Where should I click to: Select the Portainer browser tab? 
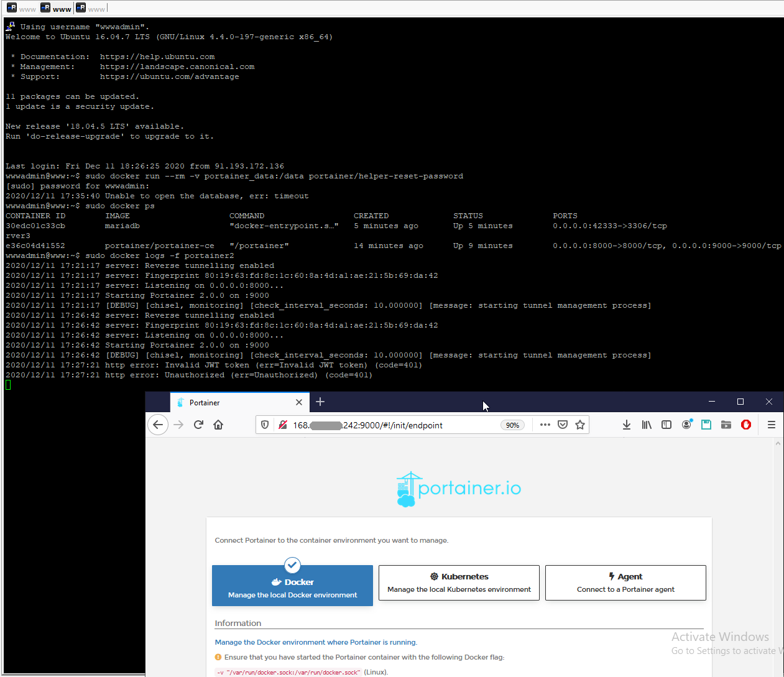[x=239, y=402]
